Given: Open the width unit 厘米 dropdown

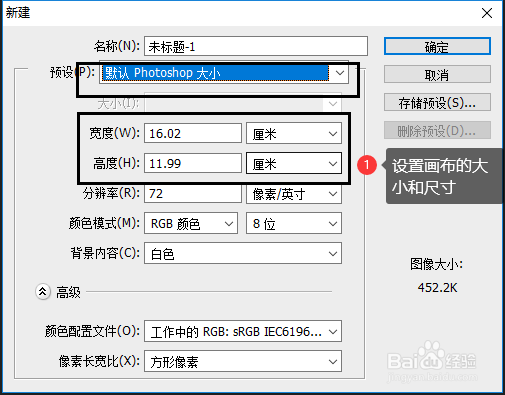Looking at the screenshot, I should click(294, 133).
